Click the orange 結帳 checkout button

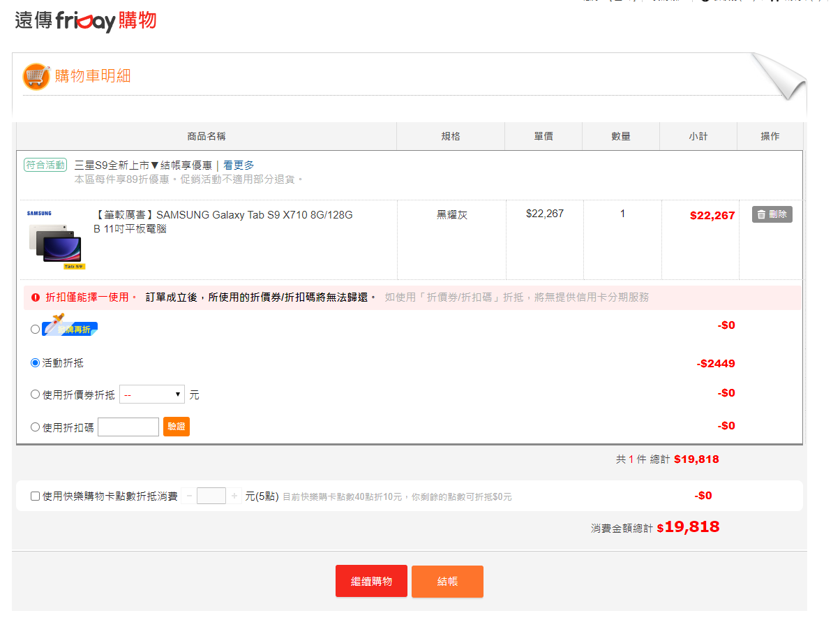(x=447, y=582)
